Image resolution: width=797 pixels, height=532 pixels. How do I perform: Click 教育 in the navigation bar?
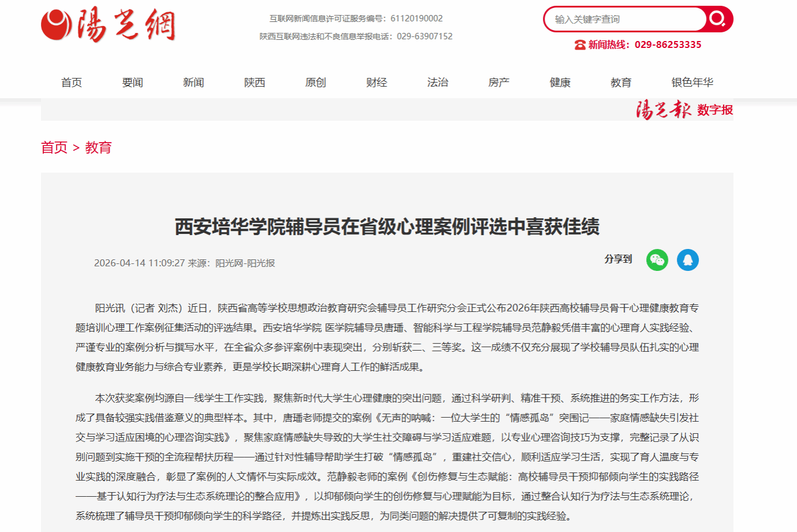pyautogui.click(x=621, y=83)
